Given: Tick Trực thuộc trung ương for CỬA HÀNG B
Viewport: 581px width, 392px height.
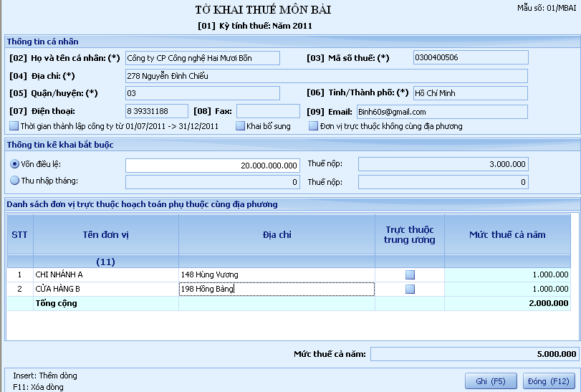Looking at the screenshot, I should [x=410, y=290].
